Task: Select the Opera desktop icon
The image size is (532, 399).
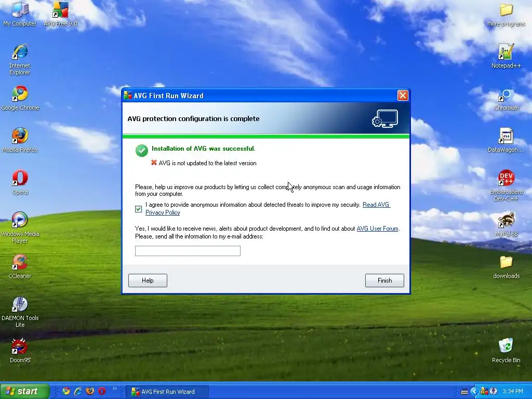Action: pos(20,182)
